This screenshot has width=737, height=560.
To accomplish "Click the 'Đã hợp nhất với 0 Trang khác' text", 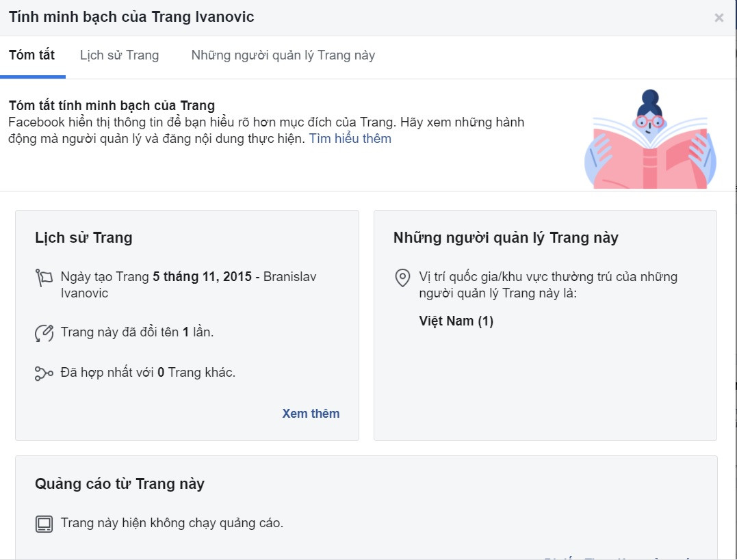I will 148,373.
